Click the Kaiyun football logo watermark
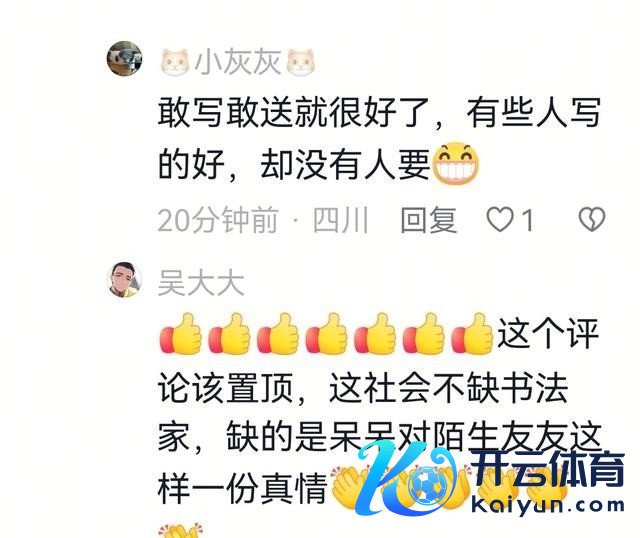This screenshot has width=640, height=538. point(408,478)
